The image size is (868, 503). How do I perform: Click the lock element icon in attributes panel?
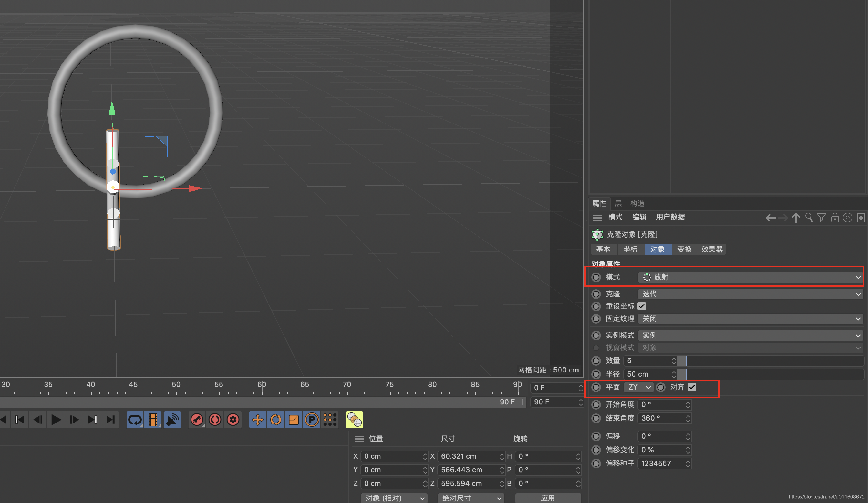(x=835, y=218)
